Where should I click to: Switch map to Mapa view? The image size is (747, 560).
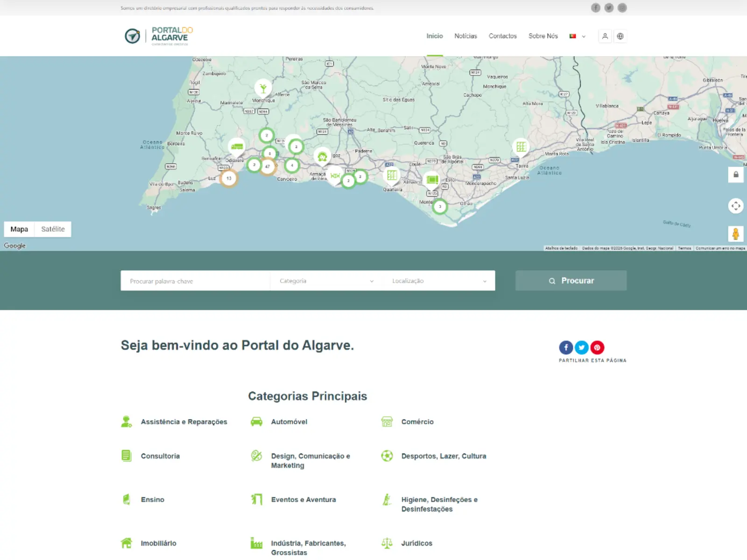pos(19,229)
